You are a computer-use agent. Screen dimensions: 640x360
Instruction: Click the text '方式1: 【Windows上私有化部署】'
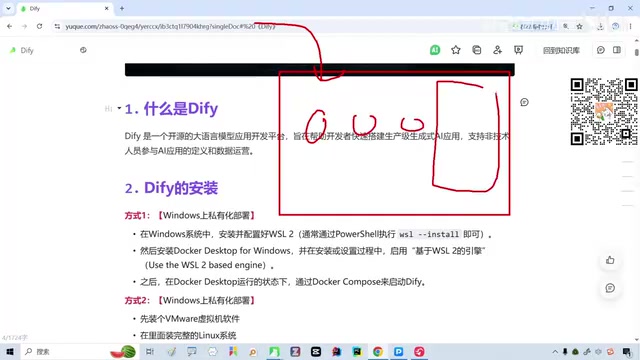coord(190,215)
